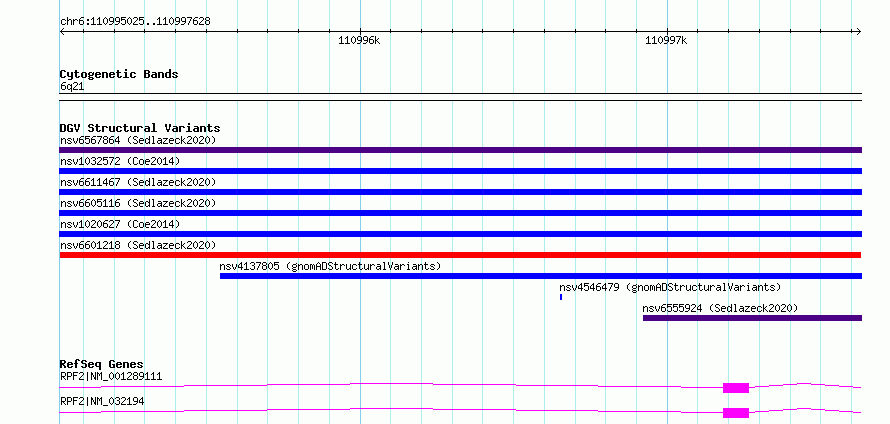Screen dimensions: 890x424
Task: Click the 6q21 band label
Action: pos(72,87)
